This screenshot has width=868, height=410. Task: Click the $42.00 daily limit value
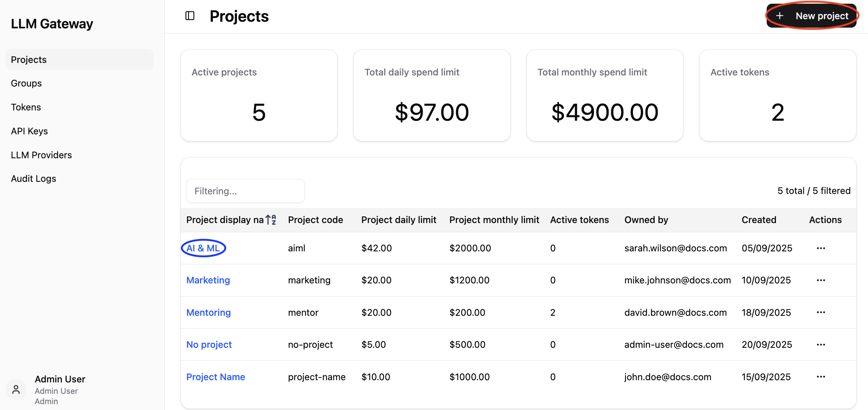click(x=377, y=248)
